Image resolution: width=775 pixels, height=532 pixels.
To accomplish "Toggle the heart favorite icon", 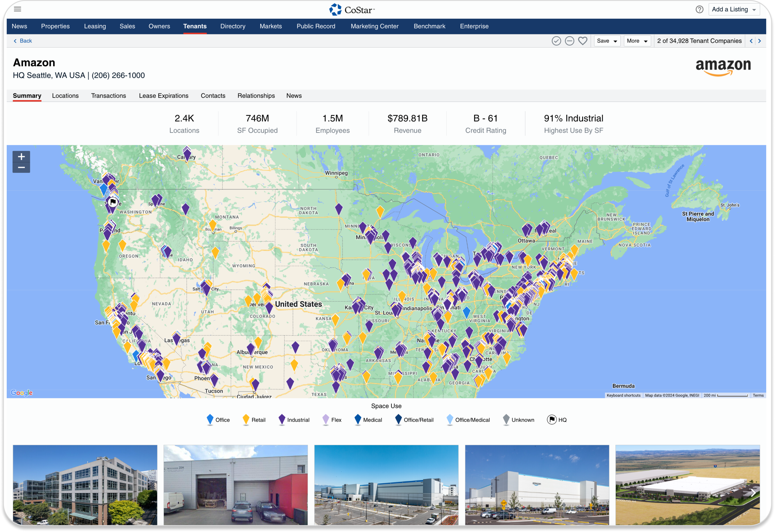I will [x=583, y=41].
